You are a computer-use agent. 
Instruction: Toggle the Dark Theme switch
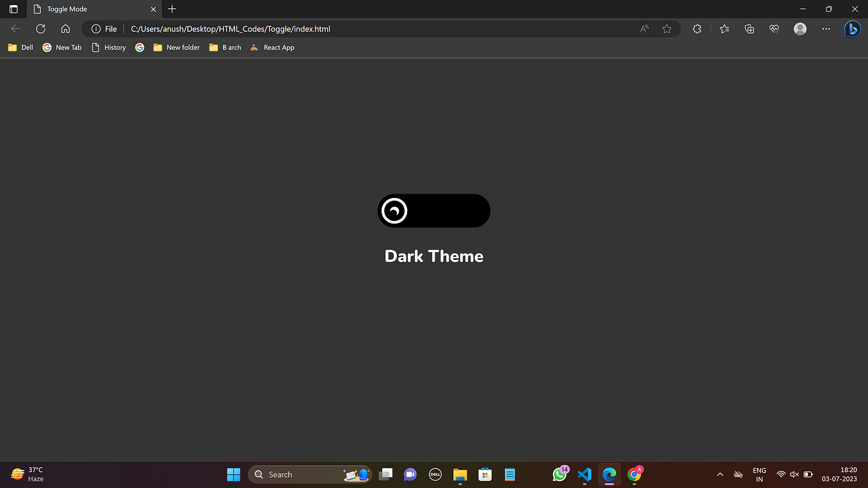[434, 211]
